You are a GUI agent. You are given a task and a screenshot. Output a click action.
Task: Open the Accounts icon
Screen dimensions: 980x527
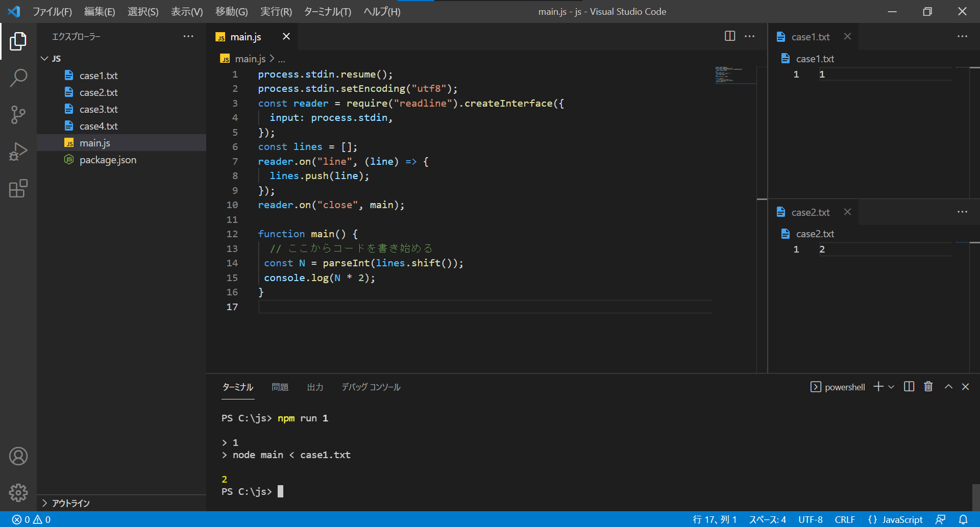18,456
